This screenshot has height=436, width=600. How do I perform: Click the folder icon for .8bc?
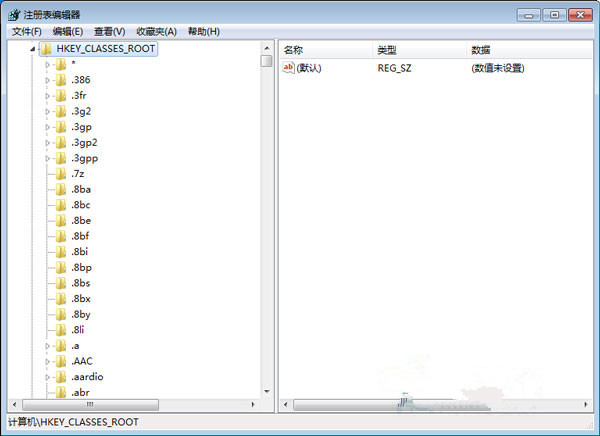click(x=61, y=205)
